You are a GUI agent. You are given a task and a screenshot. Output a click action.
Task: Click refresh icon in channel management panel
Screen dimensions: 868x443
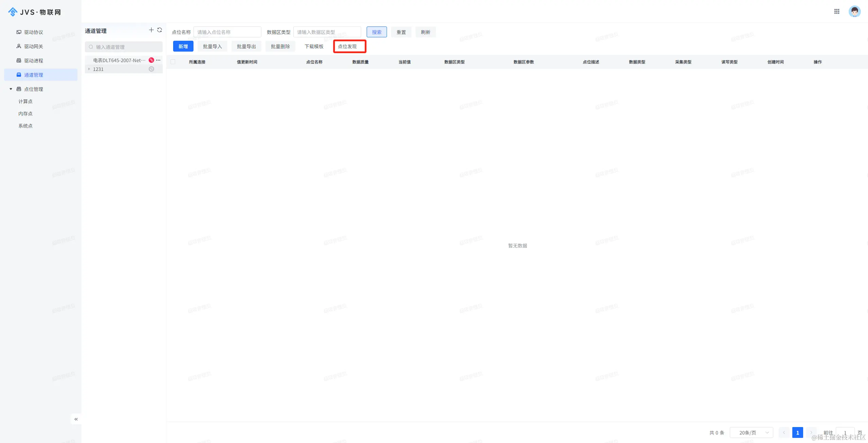[160, 30]
